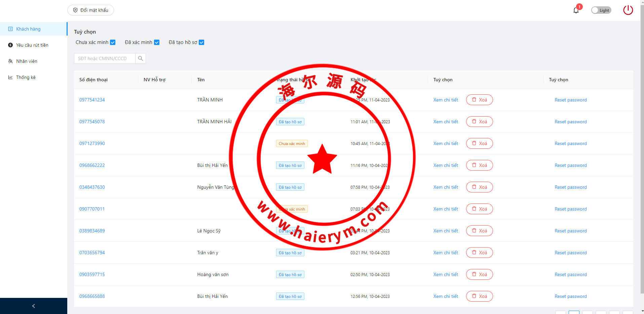
Task: Click the Đã tạo hồ sơ tag for Trần văn y
Action: coord(290,253)
